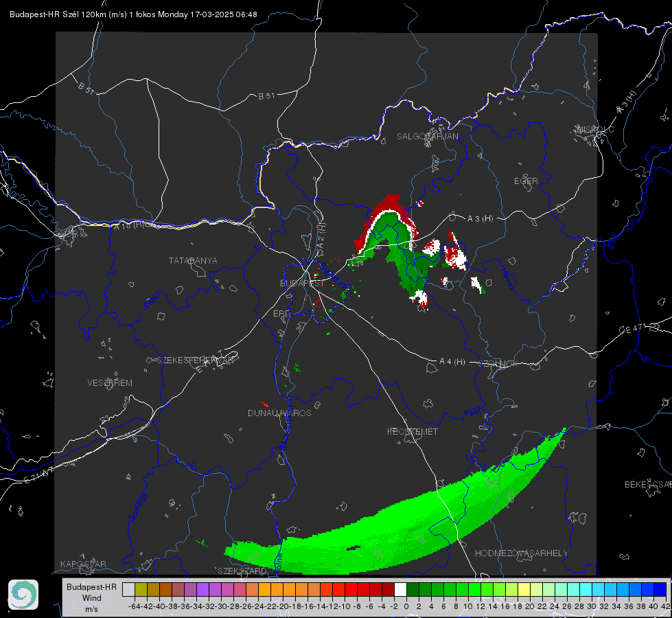The image size is (672, 618).
Task: Pick the dark blue swatch between 40 and 42
Action: pos(660,589)
